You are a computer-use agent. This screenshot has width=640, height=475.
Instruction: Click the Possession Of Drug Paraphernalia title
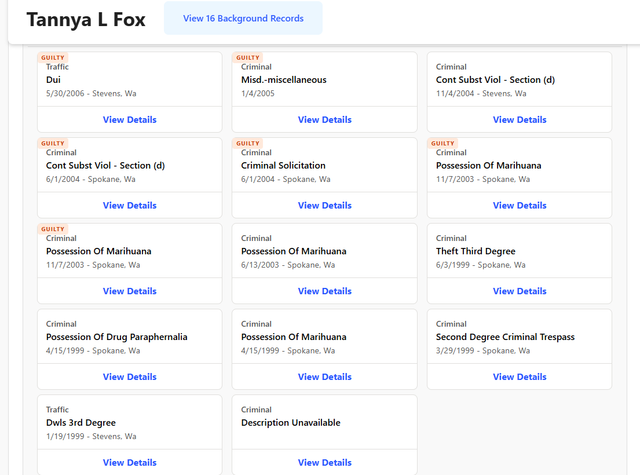pyautogui.click(x=117, y=337)
